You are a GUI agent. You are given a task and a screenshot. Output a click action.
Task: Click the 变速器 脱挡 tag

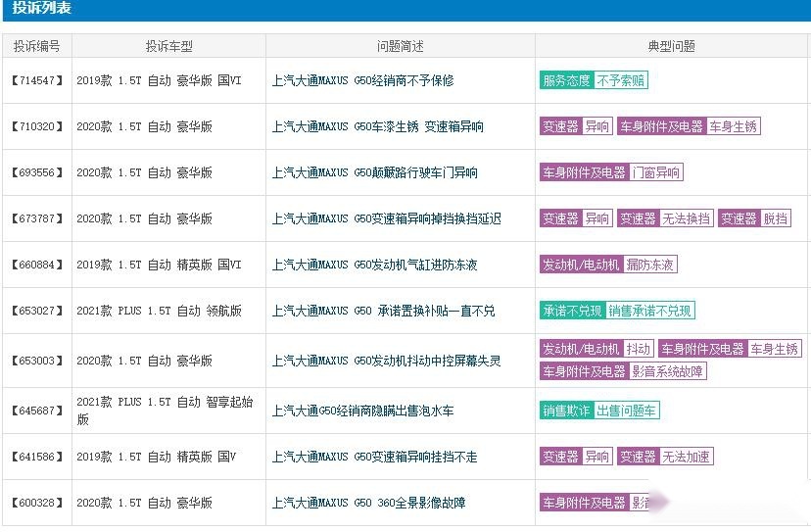pos(754,218)
